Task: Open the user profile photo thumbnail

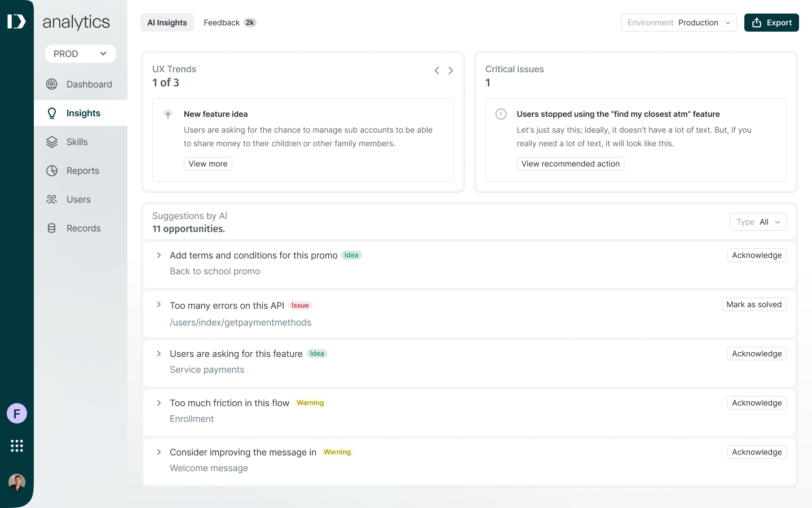Action: tap(17, 482)
